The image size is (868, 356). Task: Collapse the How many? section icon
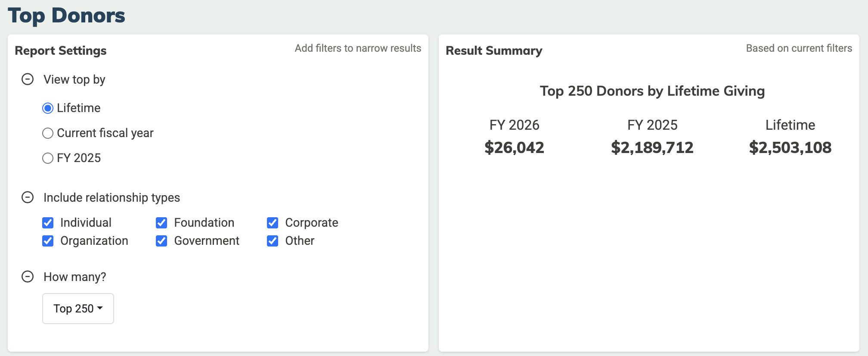(28, 277)
